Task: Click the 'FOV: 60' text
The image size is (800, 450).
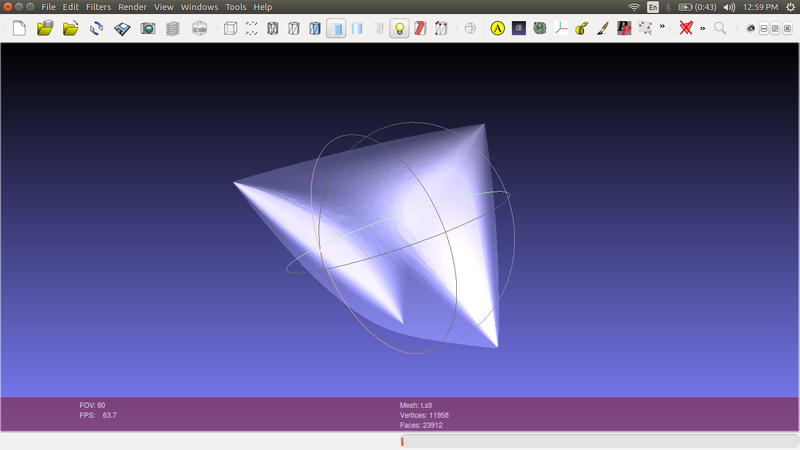Action: tap(92, 405)
